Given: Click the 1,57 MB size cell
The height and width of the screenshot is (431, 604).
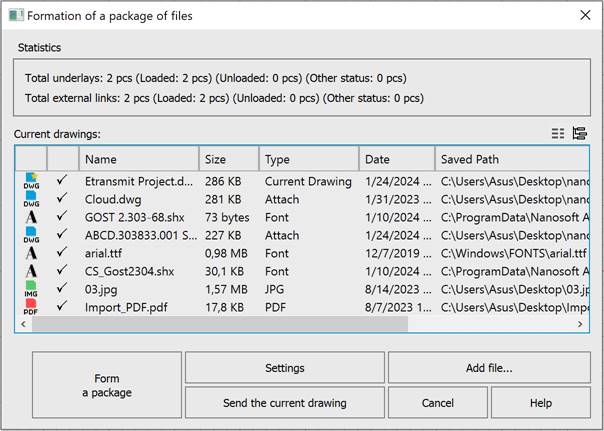Looking at the screenshot, I should click(x=226, y=289).
